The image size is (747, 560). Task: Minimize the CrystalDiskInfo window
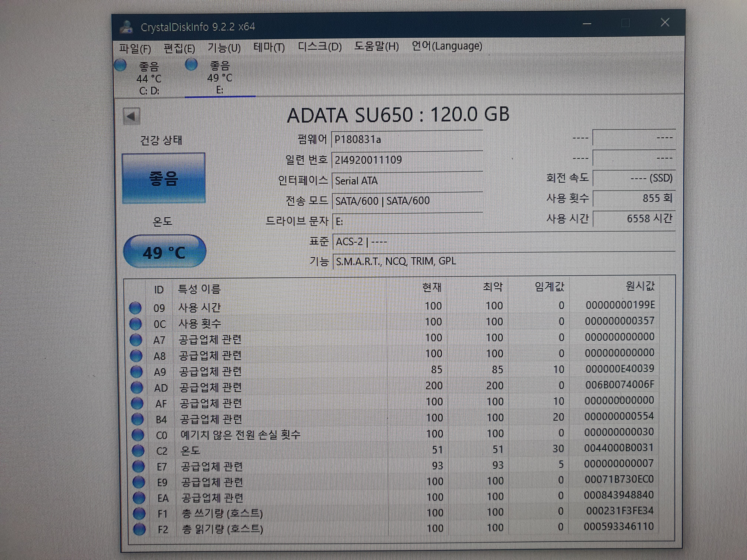(x=587, y=24)
